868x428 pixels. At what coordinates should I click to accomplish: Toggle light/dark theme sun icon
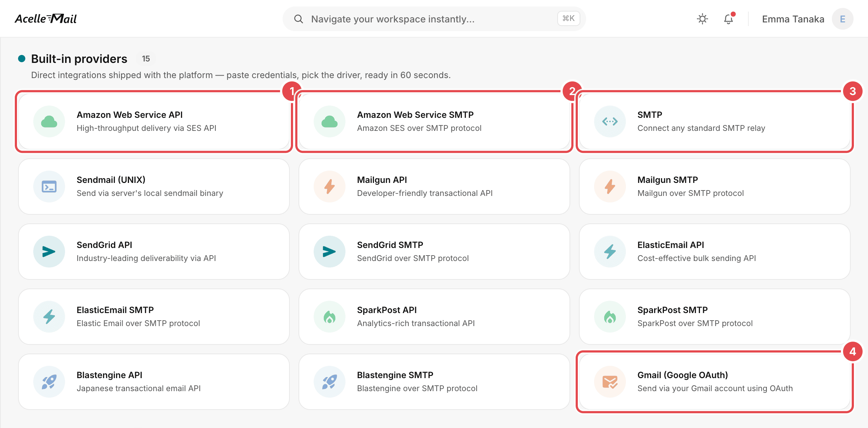[702, 19]
